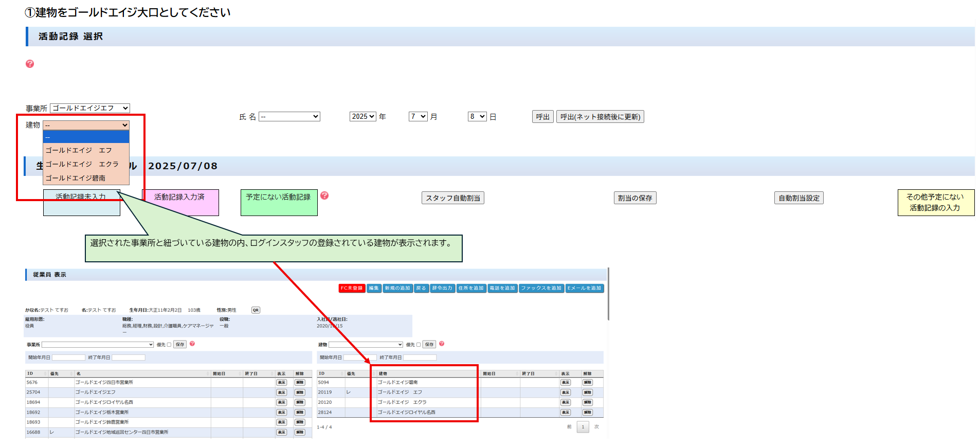Image resolution: width=980 pixels, height=447 pixels.
Task: Choose ゴールドエイジ エクラ in the 建物 list
Action: (x=82, y=164)
